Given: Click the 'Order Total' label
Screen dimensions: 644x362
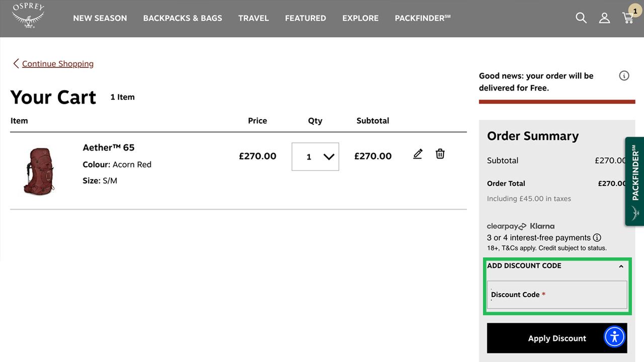Looking at the screenshot, I should tap(506, 184).
